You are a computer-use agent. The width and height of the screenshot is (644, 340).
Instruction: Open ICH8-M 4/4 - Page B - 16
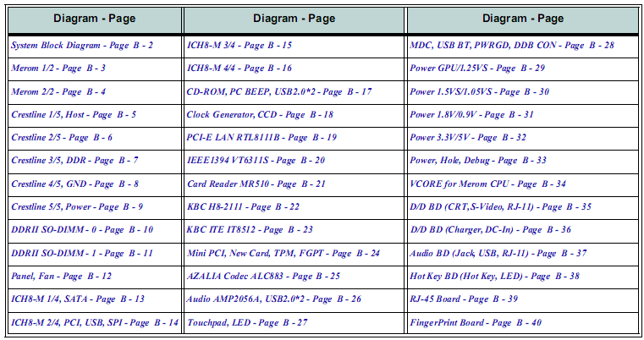239,69
